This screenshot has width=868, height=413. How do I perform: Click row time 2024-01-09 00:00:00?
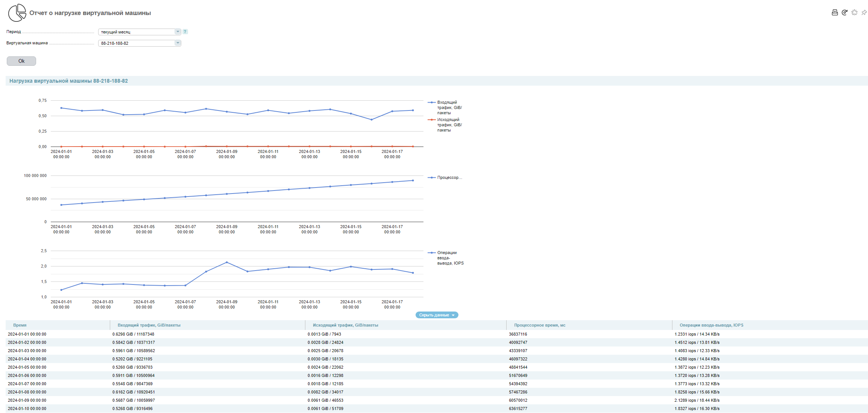pyautogui.click(x=27, y=400)
